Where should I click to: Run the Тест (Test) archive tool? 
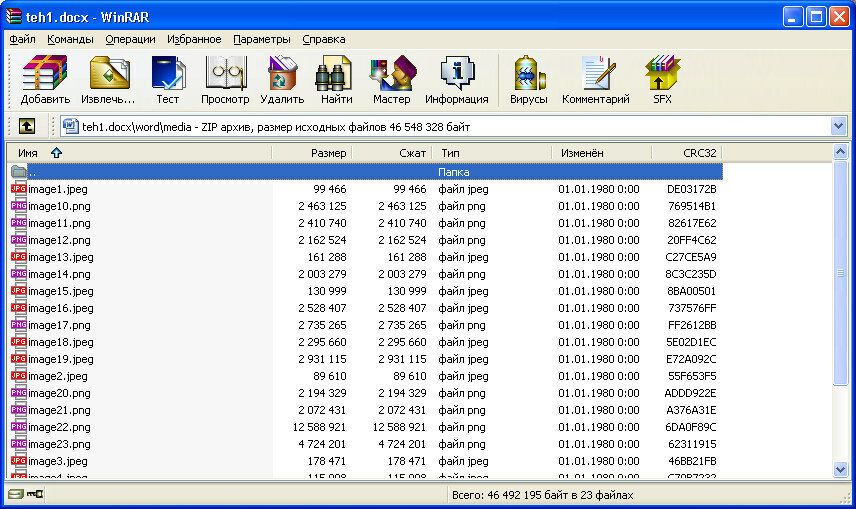(168, 80)
